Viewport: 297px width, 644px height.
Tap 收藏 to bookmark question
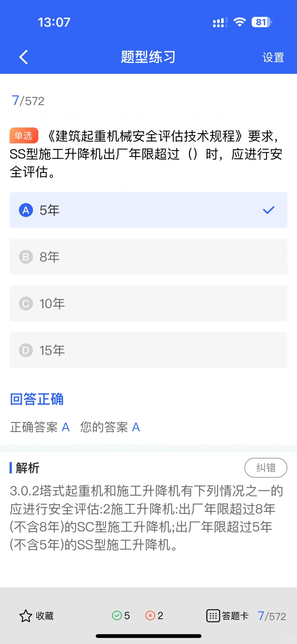[45, 616]
